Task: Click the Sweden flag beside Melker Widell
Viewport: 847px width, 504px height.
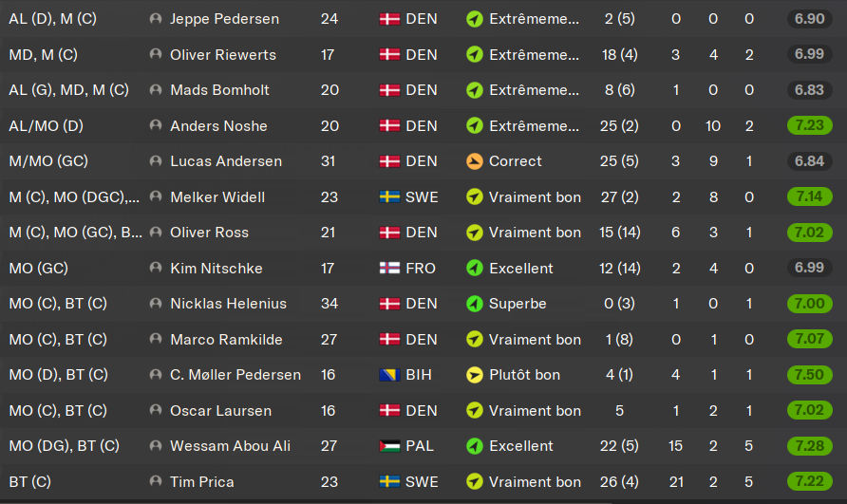Action: pos(388,197)
